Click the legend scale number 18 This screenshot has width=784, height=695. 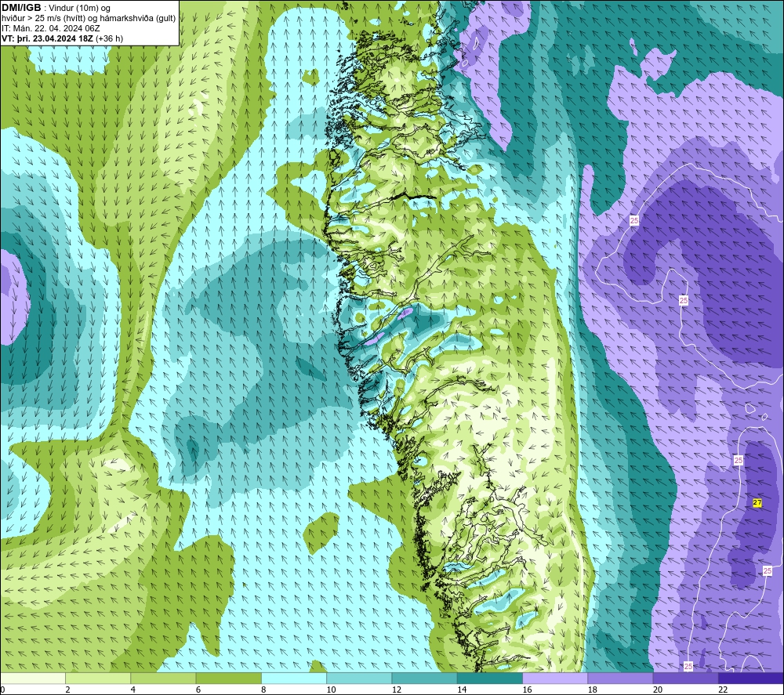click(x=592, y=690)
